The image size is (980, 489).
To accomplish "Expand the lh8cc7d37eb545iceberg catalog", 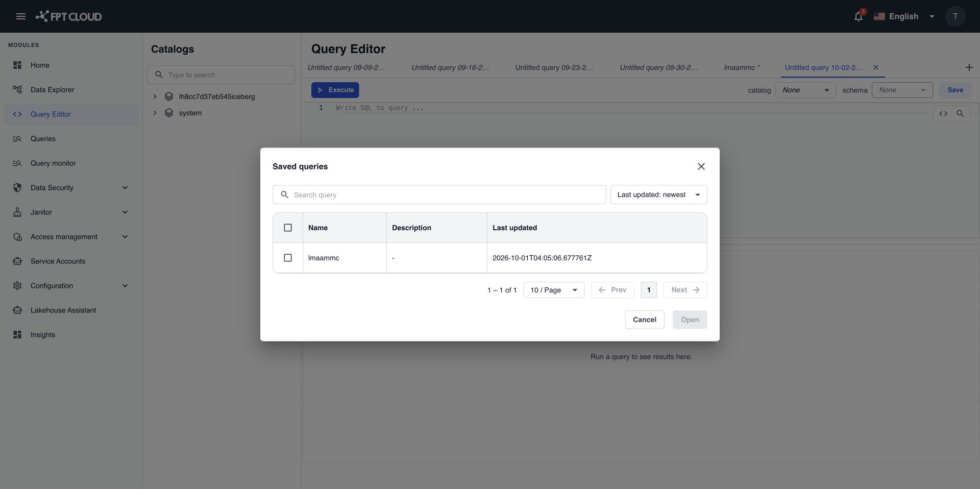I will click(x=155, y=96).
